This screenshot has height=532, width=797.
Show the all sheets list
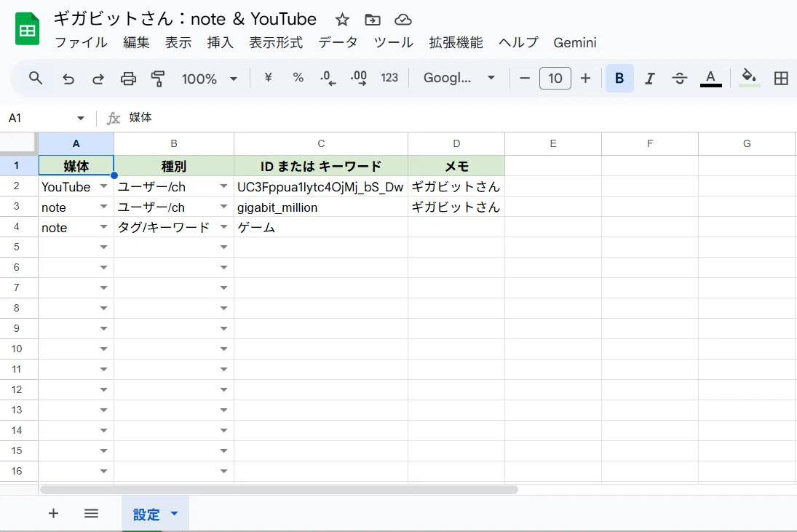pos(92,513)
